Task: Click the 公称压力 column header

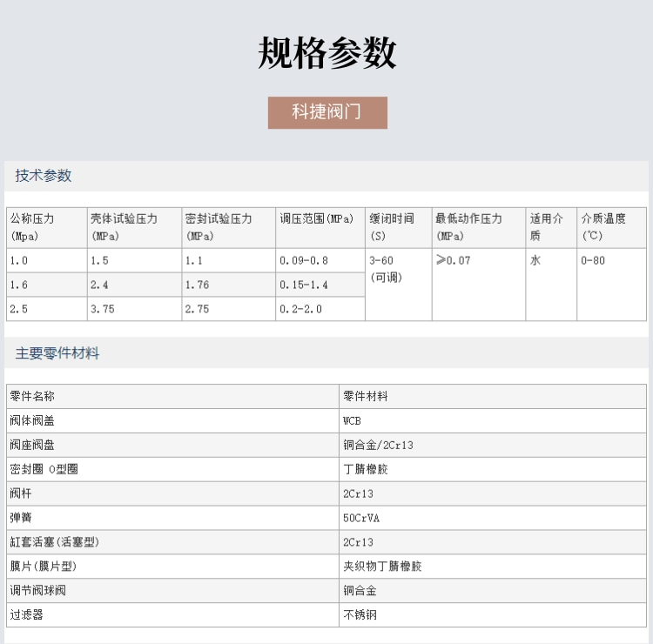Action: coord(46,226)
